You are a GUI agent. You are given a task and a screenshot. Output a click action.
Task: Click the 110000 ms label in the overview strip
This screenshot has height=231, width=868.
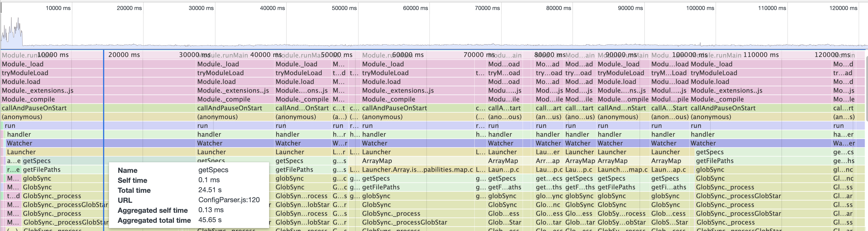pyautogui.click(x=772, y=8)
